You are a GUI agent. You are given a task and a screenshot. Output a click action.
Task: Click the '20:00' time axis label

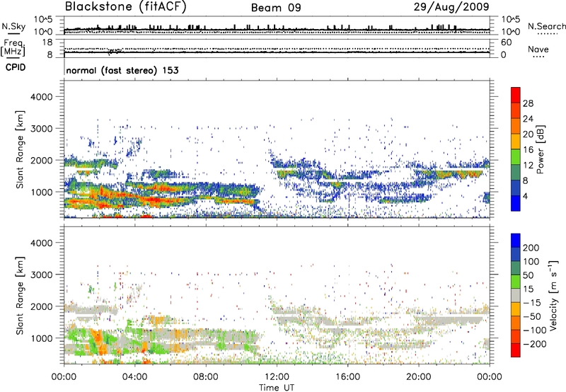point(419,377)
